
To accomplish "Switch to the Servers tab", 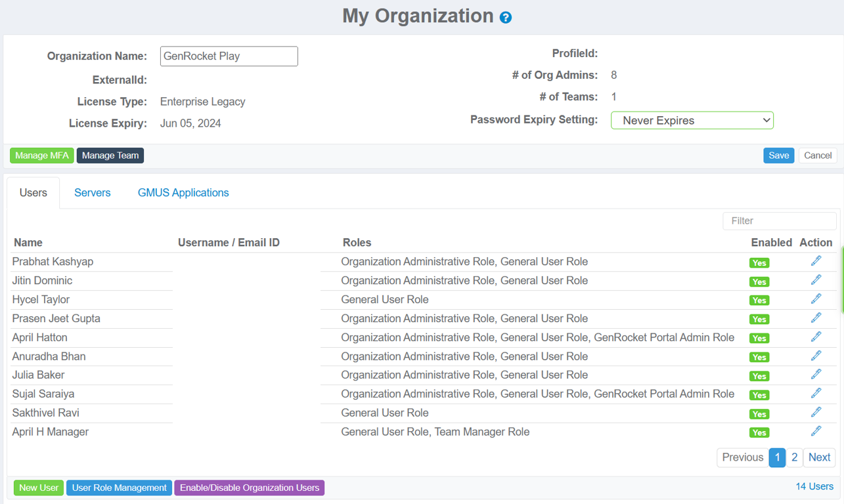I will tap(93, 193).
